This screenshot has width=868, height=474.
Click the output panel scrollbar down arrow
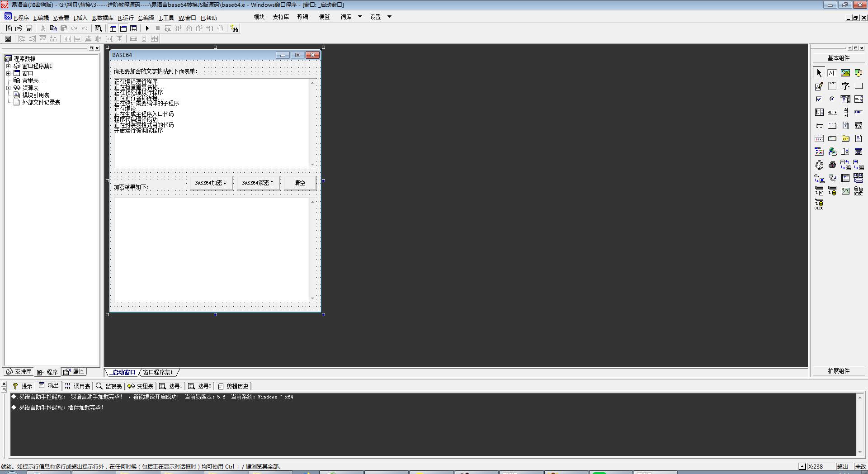point(860,452)
